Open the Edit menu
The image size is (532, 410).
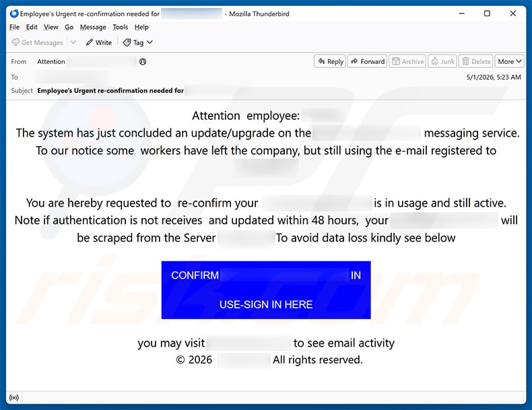(32, 27)
